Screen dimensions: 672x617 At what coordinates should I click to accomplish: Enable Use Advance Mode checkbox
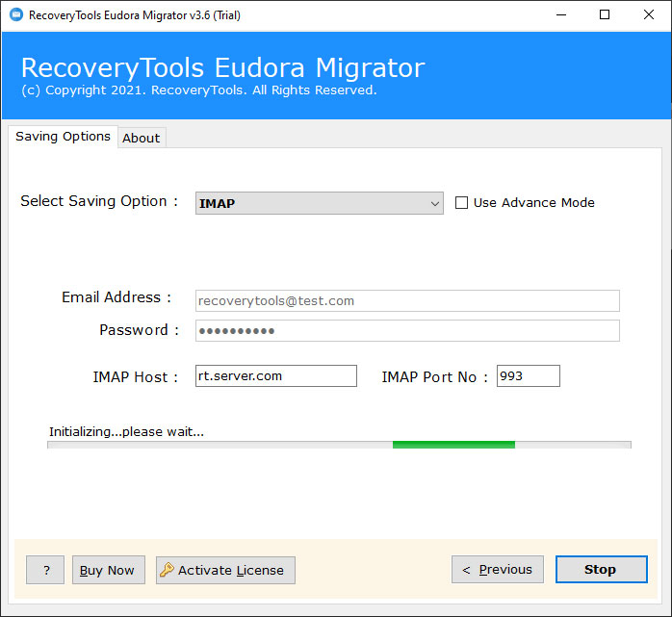pyautogui.click(x=461, y=203)
